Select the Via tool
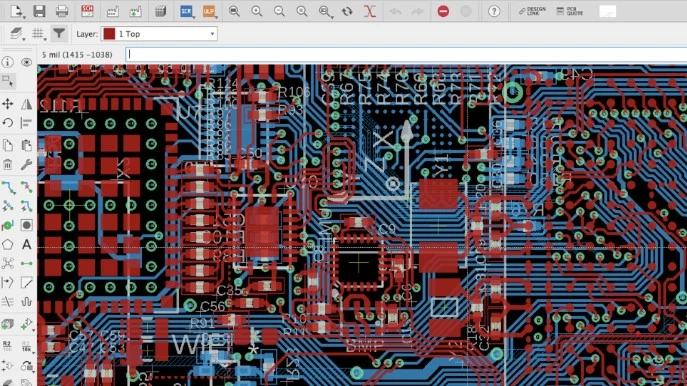687x386 pixels. [7, 225]
